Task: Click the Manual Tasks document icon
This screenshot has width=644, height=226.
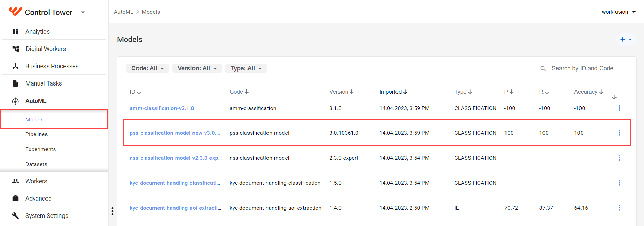Action: (x=15, y=83)
